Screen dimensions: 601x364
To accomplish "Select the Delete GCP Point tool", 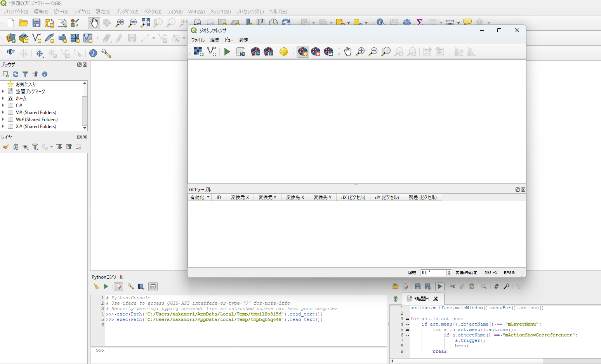I will tap(316, 52).
